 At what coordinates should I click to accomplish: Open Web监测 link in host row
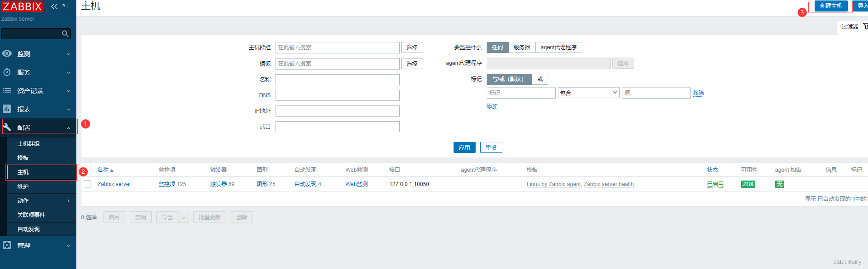(x=356, y=184)
